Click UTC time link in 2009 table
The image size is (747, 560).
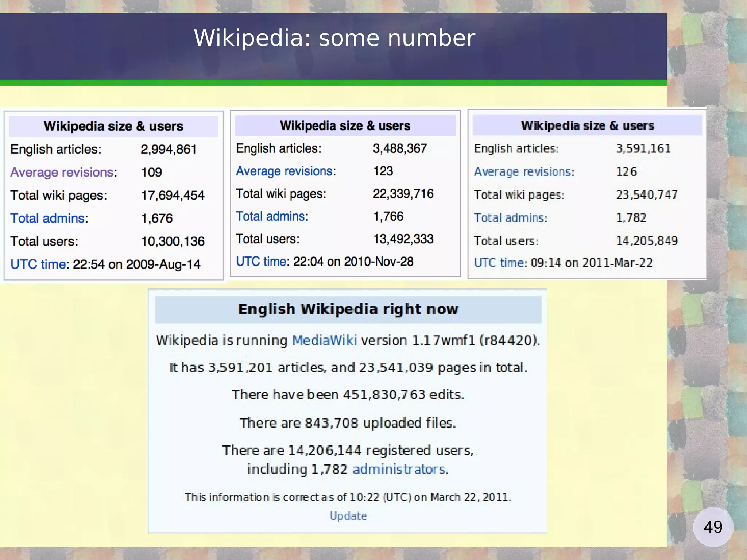click(x=38, y=264)
